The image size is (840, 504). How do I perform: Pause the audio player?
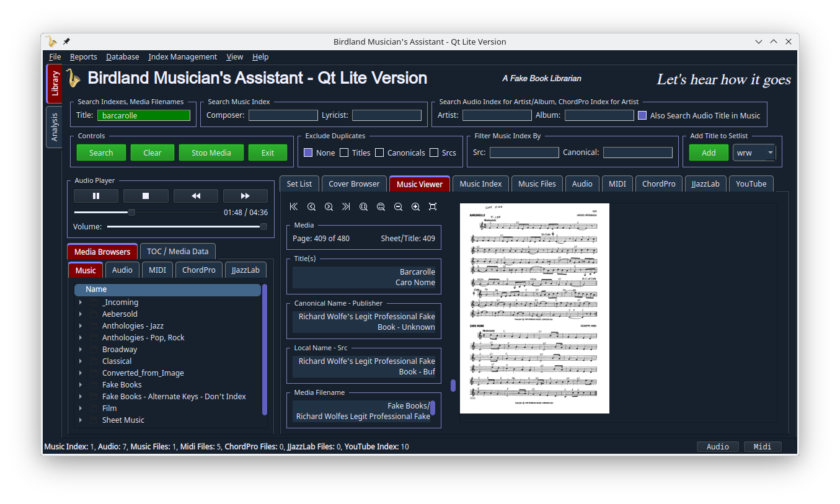coord(96,196)
